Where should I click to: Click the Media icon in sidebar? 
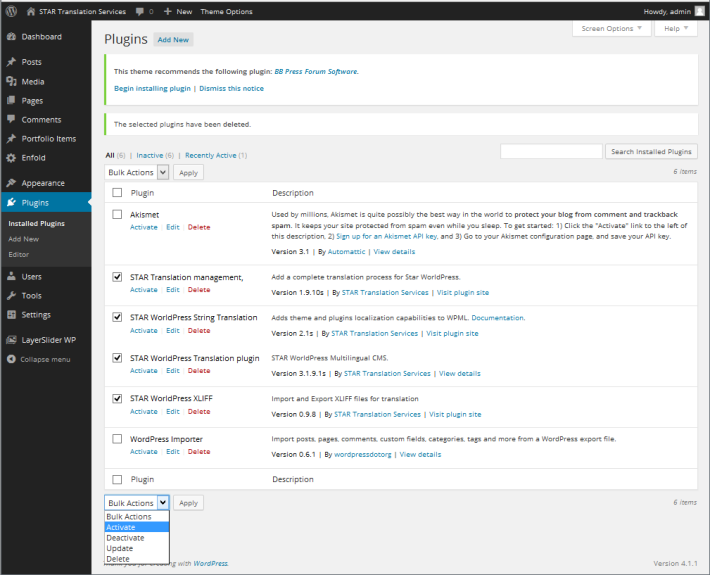11,82
